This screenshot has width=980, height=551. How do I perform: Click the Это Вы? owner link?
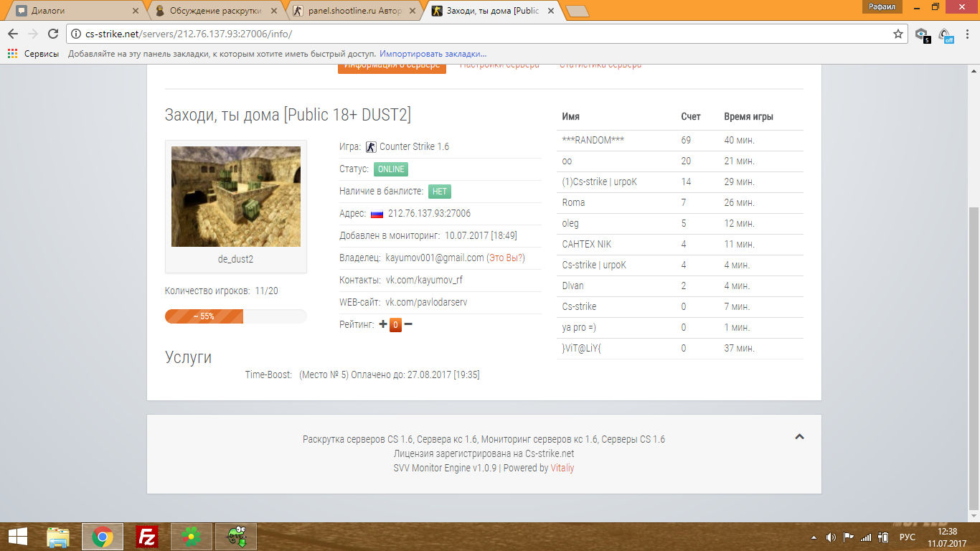(506, 258)
